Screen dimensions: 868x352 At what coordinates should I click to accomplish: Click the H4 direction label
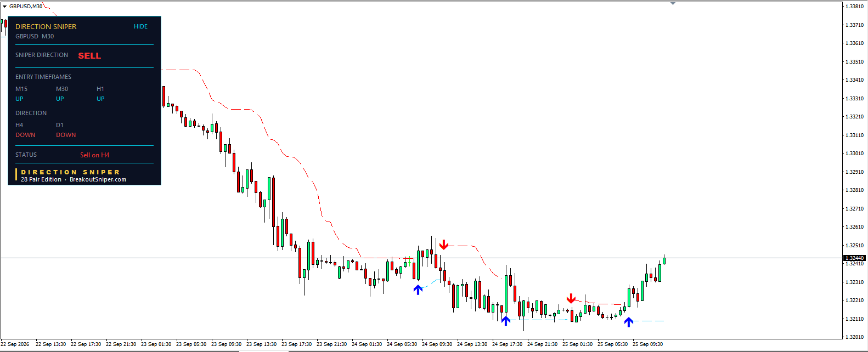[19, 125]
